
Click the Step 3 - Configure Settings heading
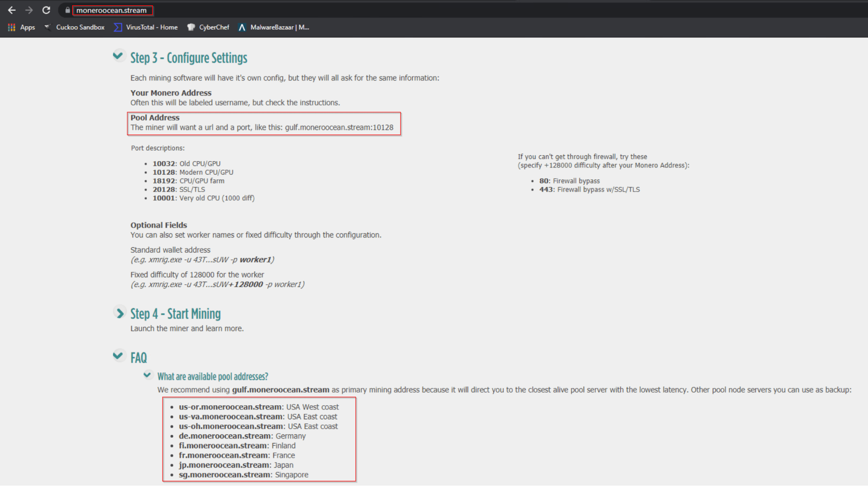tap(189, 58)
